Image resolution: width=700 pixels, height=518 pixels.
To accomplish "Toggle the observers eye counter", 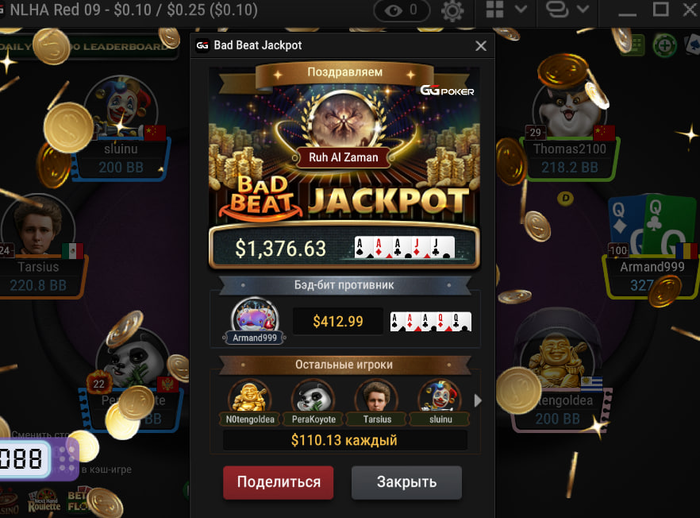I will tap(401, 10).
